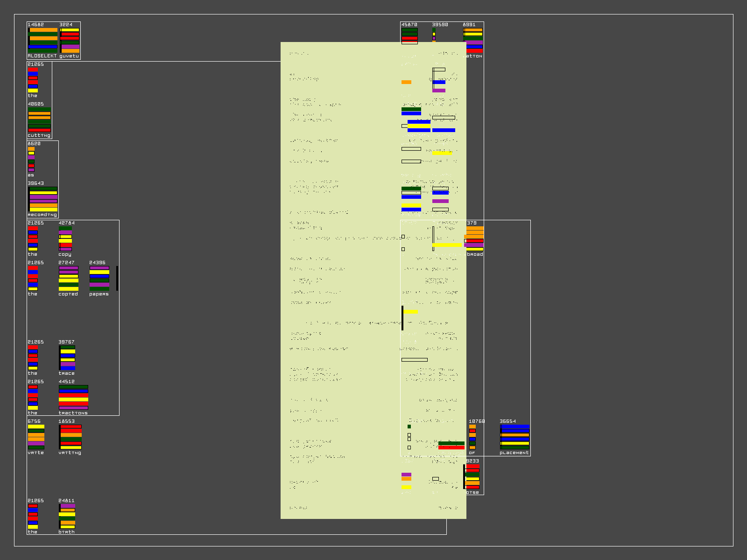Image resolution: width=747 pixels, height=560 pixels.
Task: Click the 'cutting' color bar stack
Action: pos(39,119)
